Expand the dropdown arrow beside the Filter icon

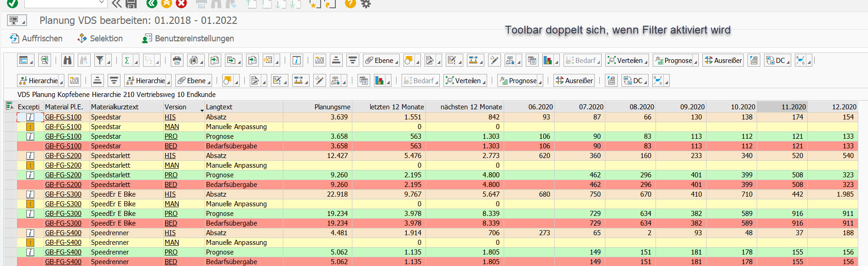[x=109, y=62]
